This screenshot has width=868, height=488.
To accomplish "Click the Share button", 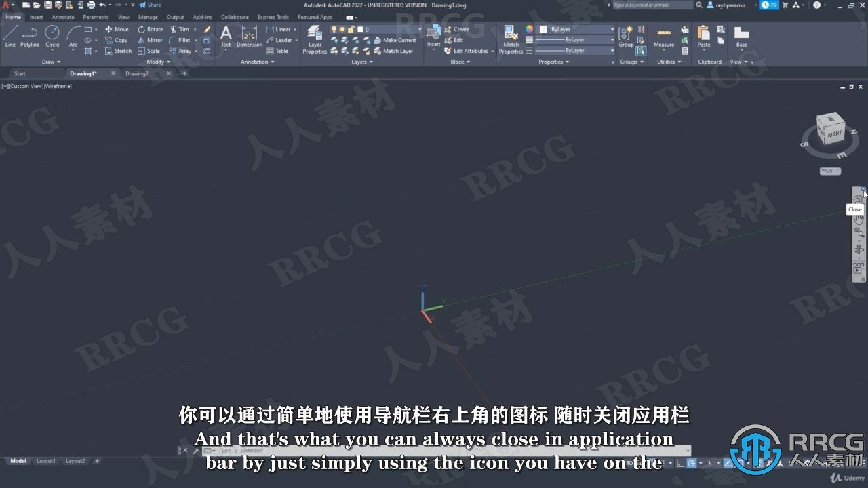I will (x=151, y=5).
